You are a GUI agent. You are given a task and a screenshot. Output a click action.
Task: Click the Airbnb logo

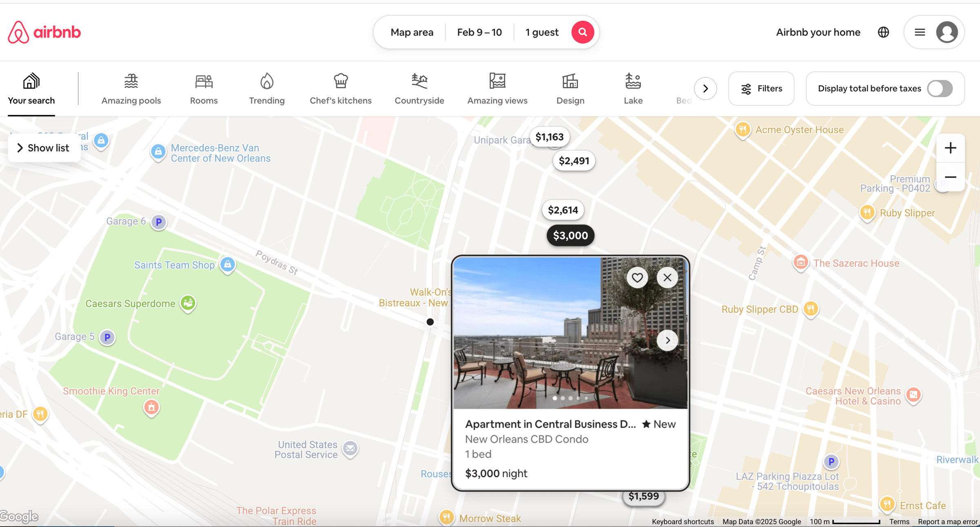coord(44,32)
